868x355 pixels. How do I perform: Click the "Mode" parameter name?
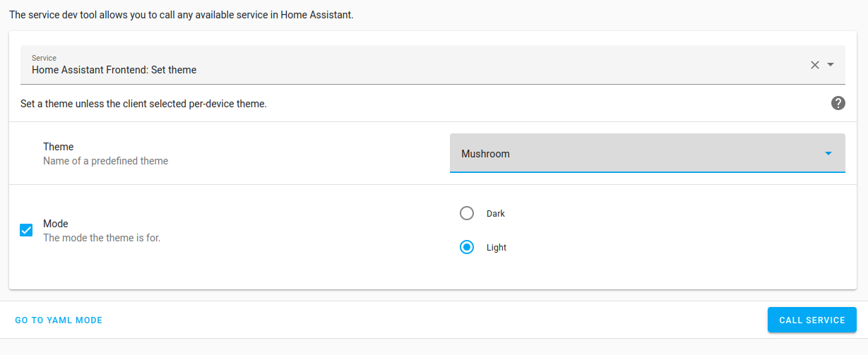[56, 224]
